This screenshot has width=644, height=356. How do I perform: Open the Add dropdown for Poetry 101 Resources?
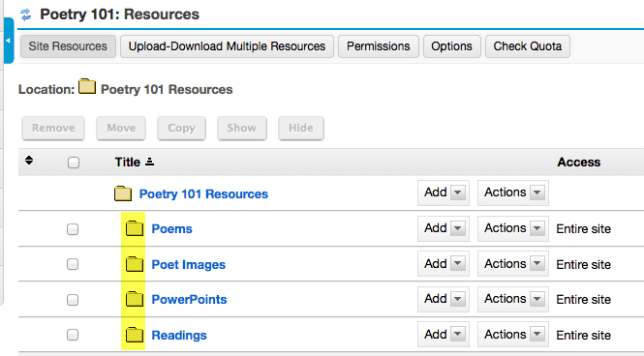pos(444,193)
